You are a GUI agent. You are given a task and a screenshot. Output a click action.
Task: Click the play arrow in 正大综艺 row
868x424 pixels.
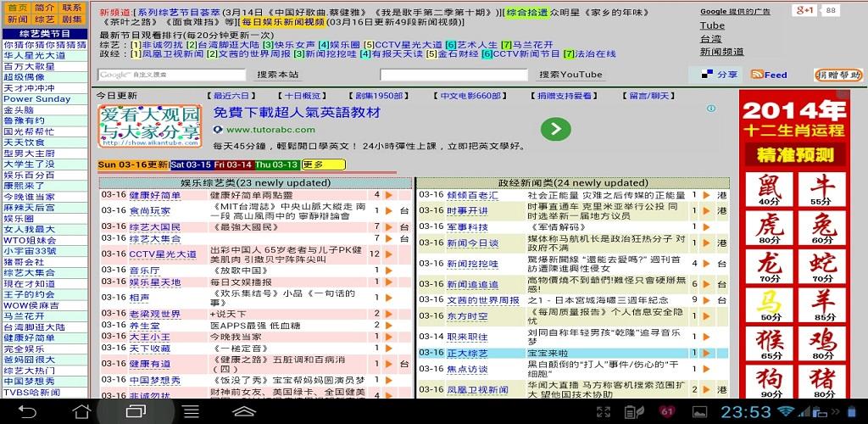point(706,353)
